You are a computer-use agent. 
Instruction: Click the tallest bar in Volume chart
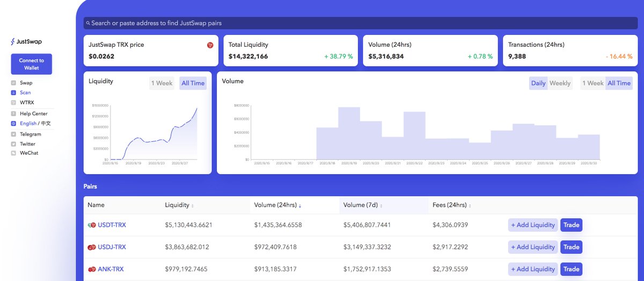click(349, 133)
